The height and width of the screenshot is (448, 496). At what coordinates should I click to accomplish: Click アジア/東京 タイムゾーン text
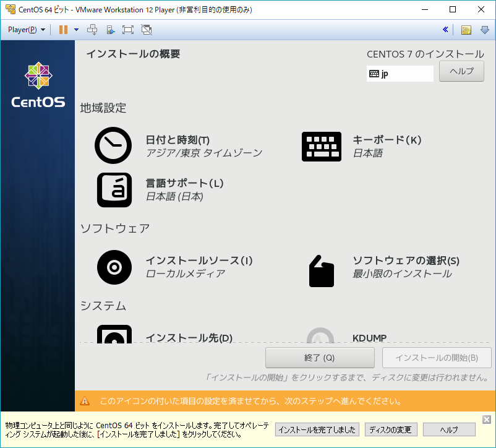[204, 153]
